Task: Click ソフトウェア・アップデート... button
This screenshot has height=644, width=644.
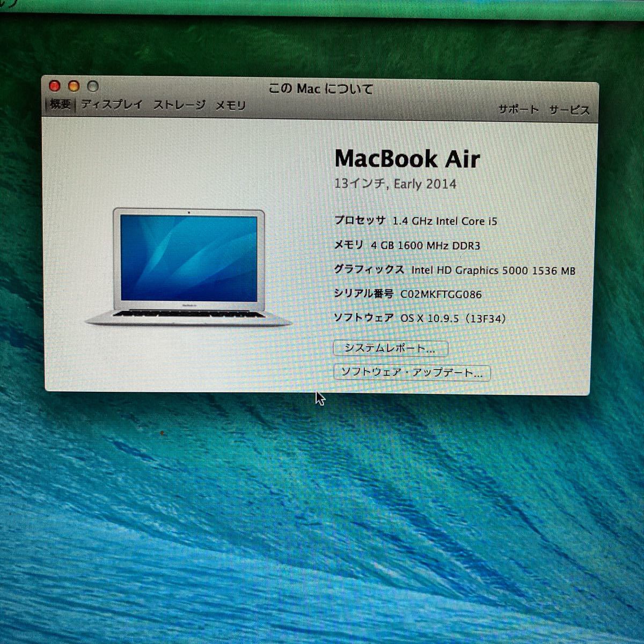Action: click(x=412, y=372)
